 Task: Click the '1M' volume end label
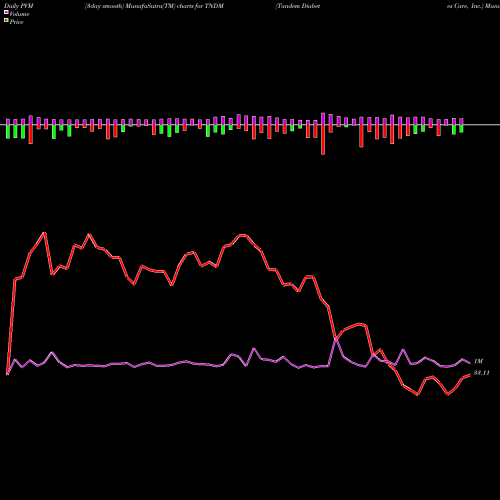478,361
